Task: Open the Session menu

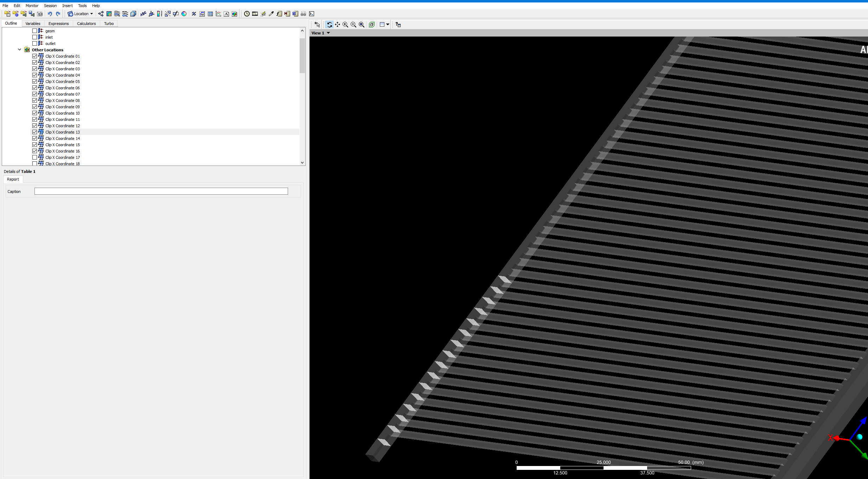Action: tap(50, 5)
